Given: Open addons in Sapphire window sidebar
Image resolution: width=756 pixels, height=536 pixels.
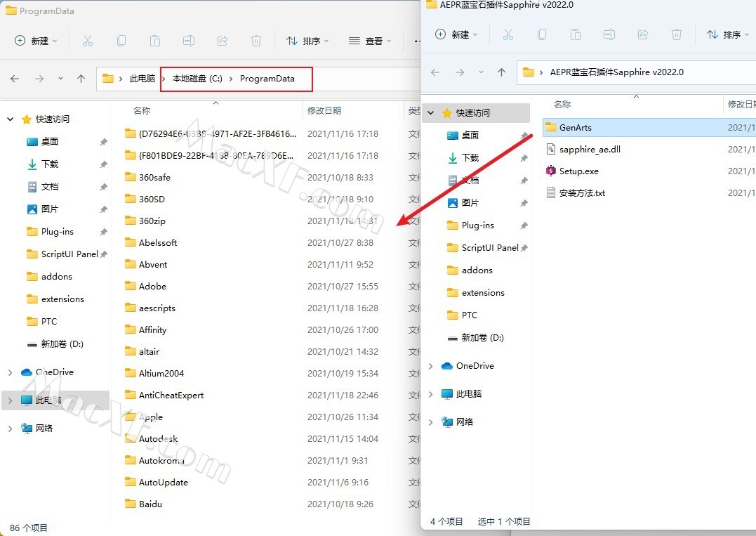Looking at the screenshot, I should coord(477,270).
